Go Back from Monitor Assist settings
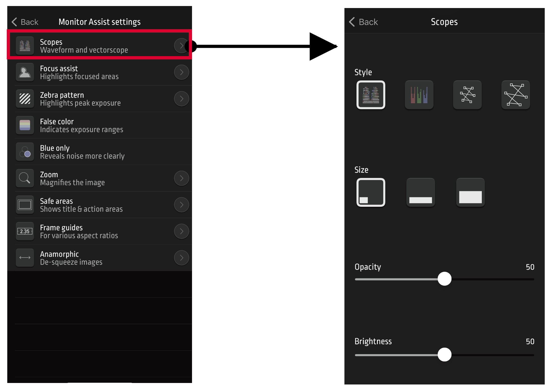The width and height of the screenshot is (554, 392). pos(25,22)
